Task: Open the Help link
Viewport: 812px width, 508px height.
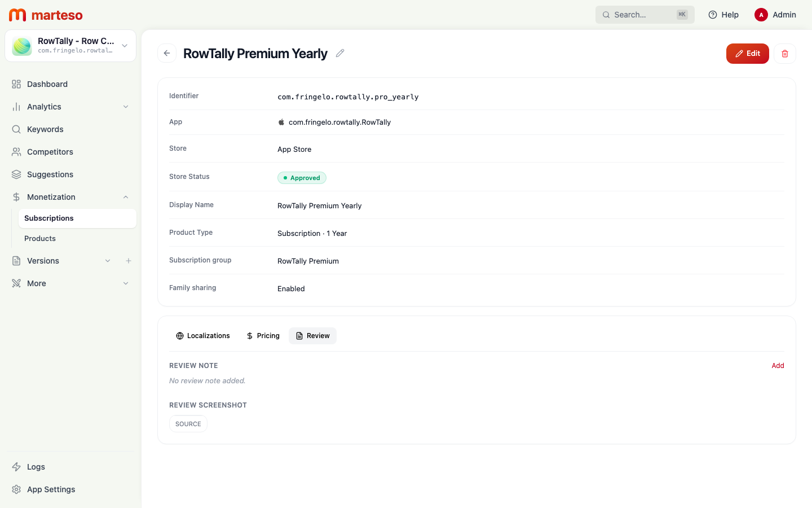Action: [723, 15]
